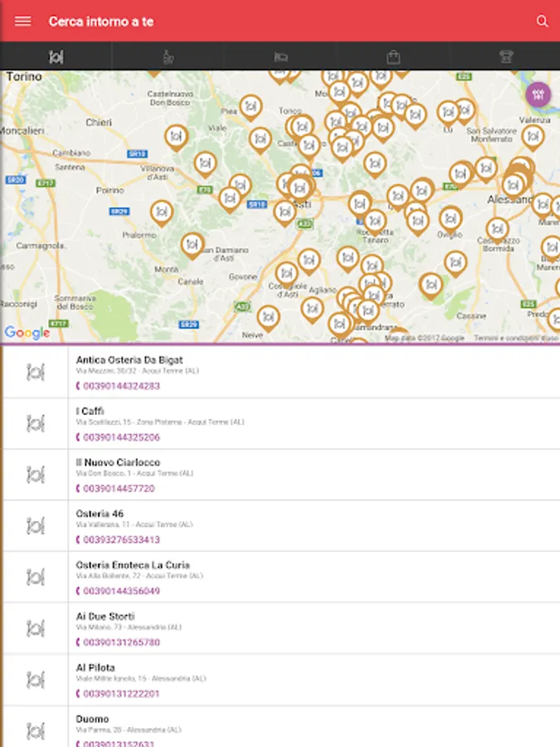Click restaurant icon beside Osteria 46
The height and width of the screenshot is (747, 560).
[x=35, y=526]
